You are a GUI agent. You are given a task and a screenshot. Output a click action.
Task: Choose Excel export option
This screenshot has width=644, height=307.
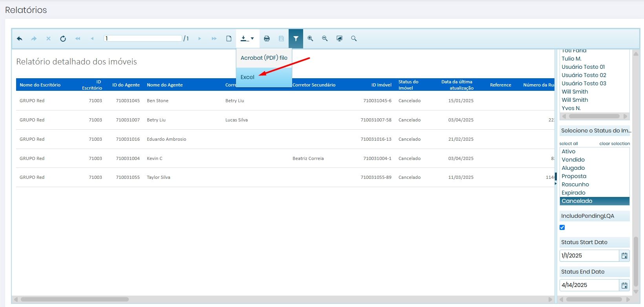coord(264,77)
